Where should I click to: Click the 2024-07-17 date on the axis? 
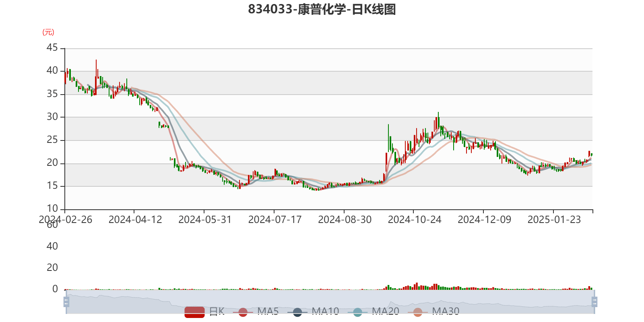[275, 219]
